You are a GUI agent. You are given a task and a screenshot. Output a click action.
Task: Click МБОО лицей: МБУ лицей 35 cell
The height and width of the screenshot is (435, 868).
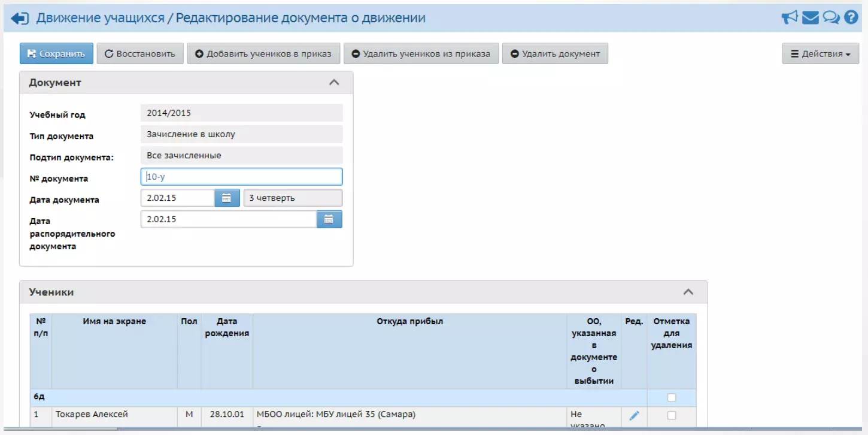pos(410,417)
